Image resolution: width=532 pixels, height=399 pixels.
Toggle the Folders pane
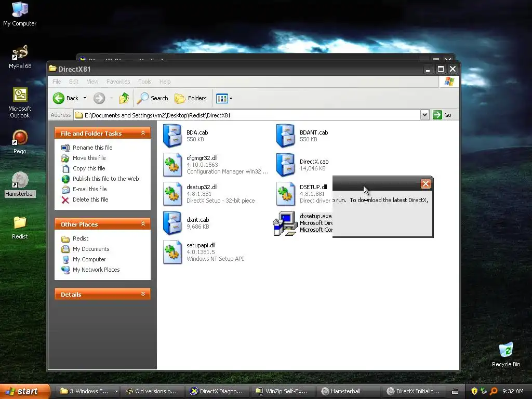point(191,98)
